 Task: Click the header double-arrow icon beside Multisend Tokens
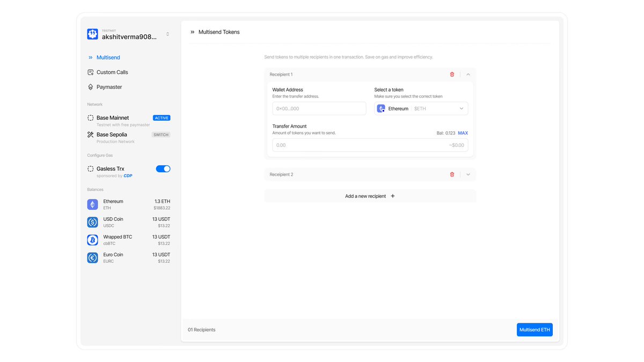point(193,32)
